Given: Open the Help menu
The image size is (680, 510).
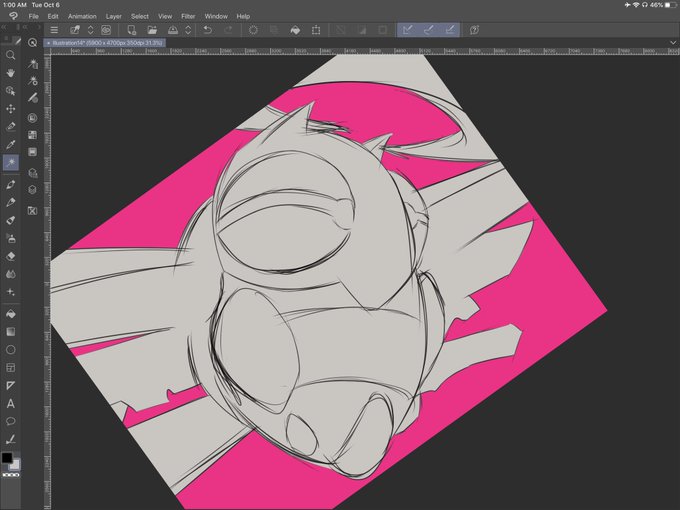Looking at the screenshot, I should click(243, 16).
